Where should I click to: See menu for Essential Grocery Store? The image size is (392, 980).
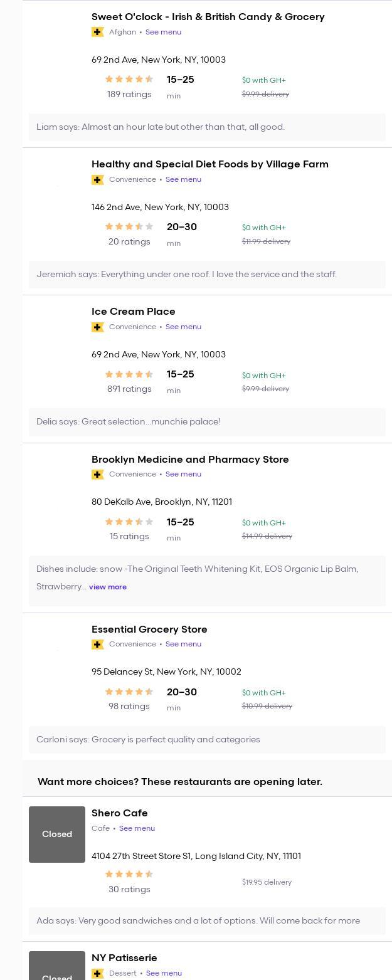tap(183, 644)
